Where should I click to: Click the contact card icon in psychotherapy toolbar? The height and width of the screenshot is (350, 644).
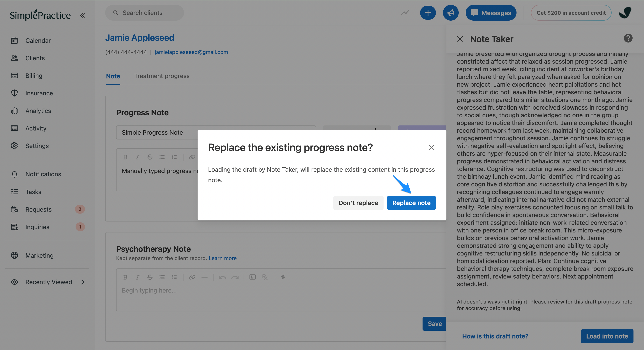[x=253, y=277]
